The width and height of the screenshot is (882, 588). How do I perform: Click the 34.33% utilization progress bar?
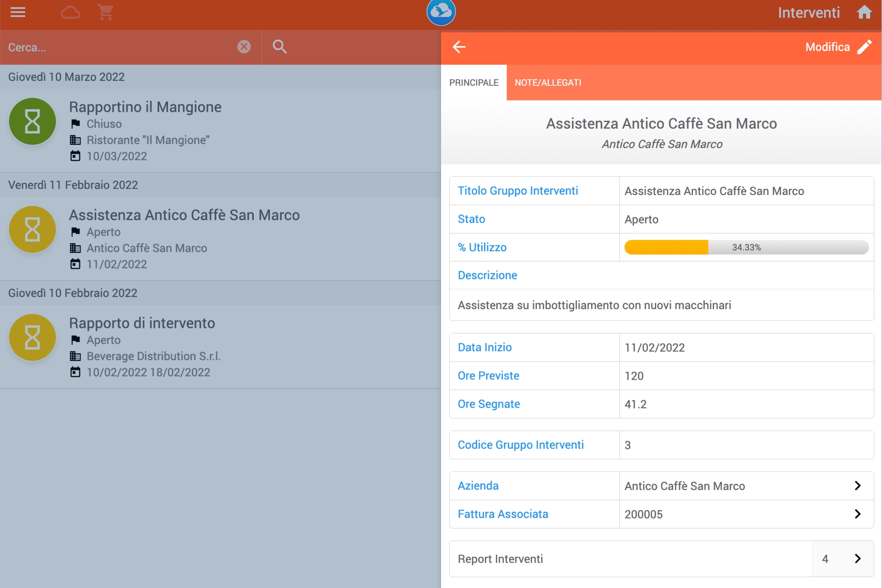[746, 247]
